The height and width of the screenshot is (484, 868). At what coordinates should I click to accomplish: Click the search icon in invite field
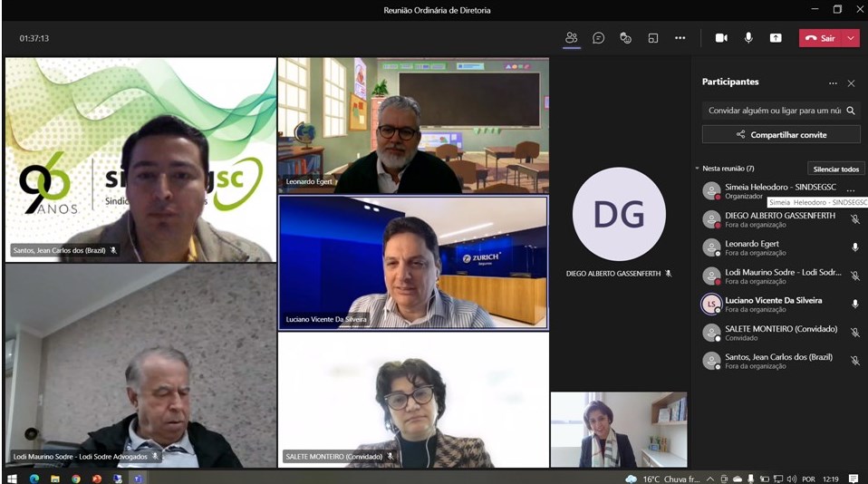[x=850, y=111]
